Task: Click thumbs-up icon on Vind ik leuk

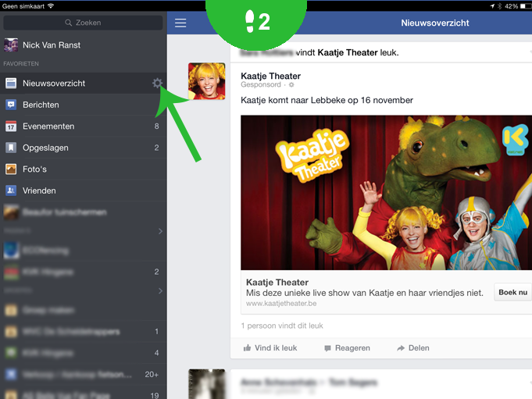Action: click(248, 347)
